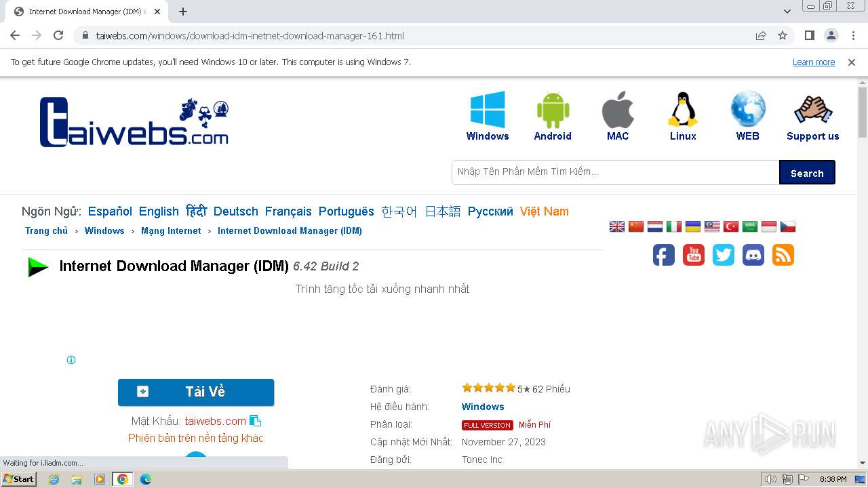Click the Czech flag language icon
The width and height of the screenshot is (868, 488).
[788, 226]
